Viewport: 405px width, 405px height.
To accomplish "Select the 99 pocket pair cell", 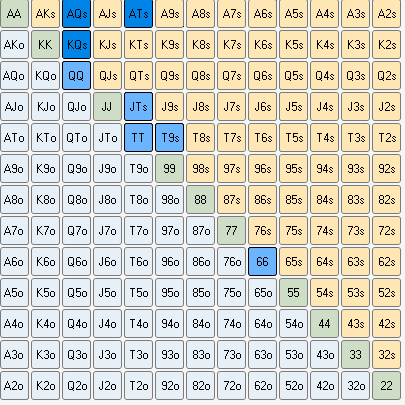I will coord(169,169).
